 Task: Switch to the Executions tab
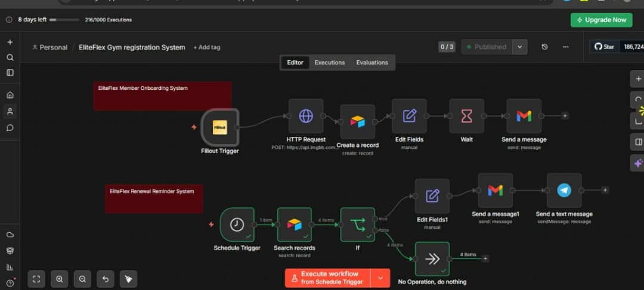[330, 63]
